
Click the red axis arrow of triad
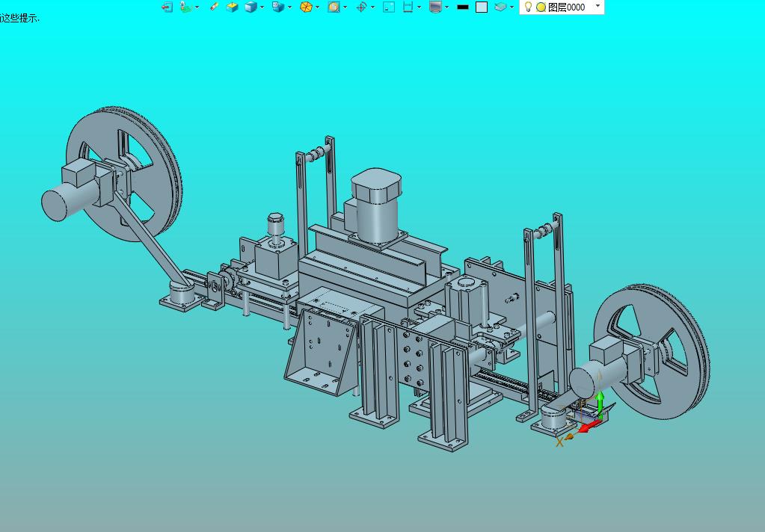click(589, 427)
